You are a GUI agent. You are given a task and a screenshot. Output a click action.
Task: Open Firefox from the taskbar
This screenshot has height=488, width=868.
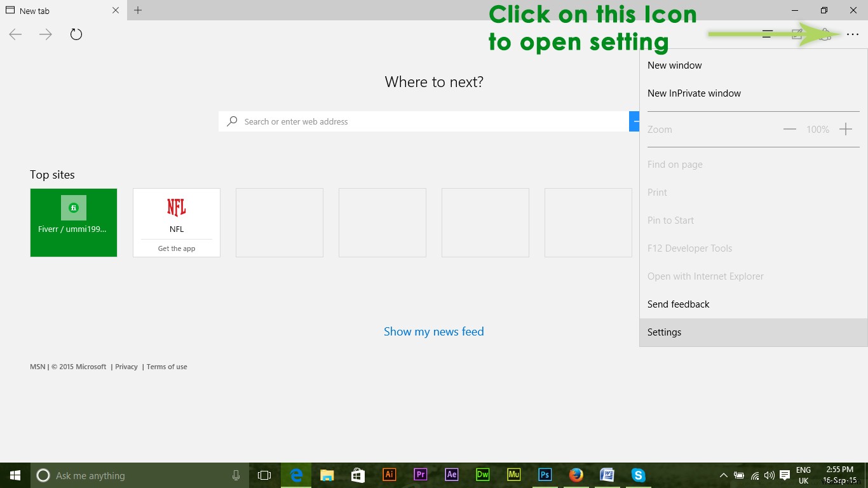tap(576, 475)
